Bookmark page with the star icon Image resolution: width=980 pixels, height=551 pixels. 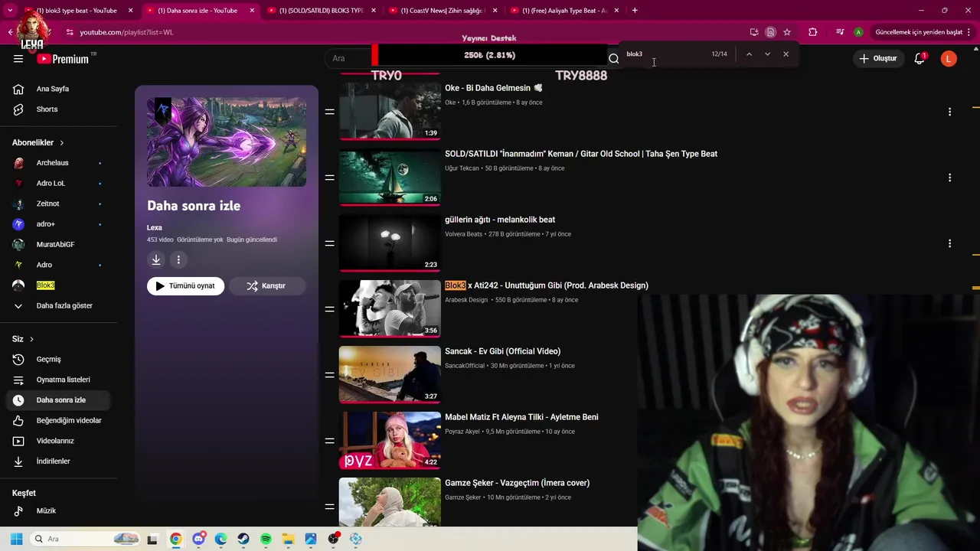tap(787, 32)
